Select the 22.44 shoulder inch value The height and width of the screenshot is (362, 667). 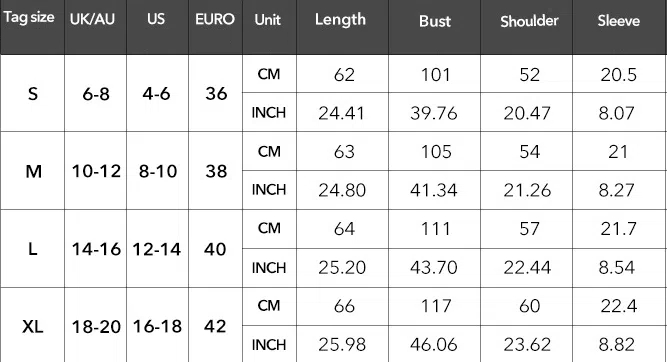click(527, 268)
